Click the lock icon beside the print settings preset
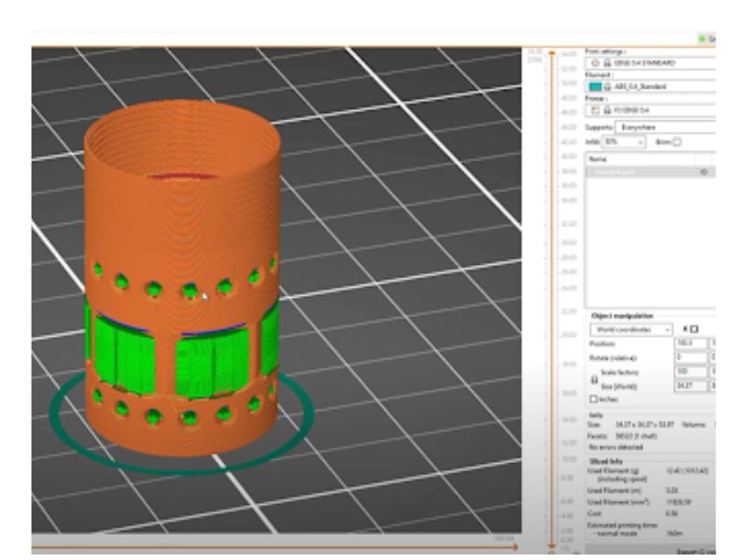Image resolution: width=747 pixels, height=560 pixels. 606,63
